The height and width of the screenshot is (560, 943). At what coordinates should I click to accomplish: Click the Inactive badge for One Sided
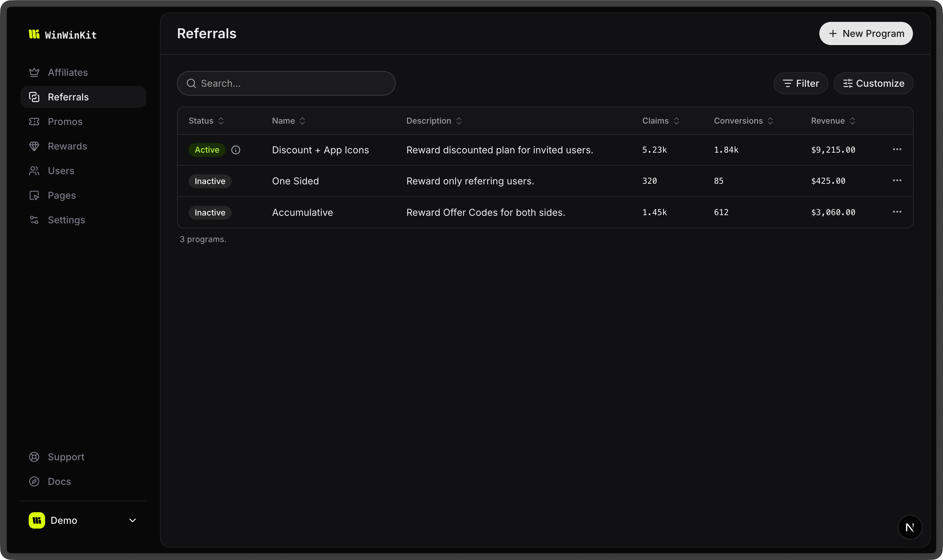pos(210,181)
